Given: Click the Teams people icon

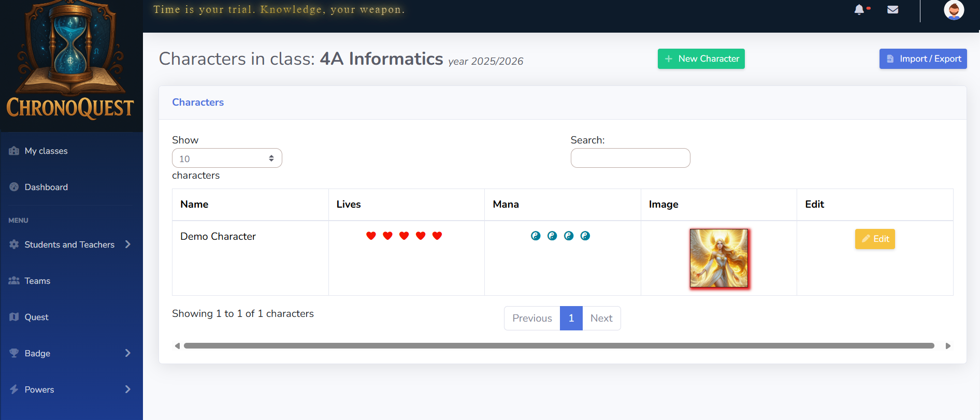Looking at the screenshot, I should click(x=14, y=281).
